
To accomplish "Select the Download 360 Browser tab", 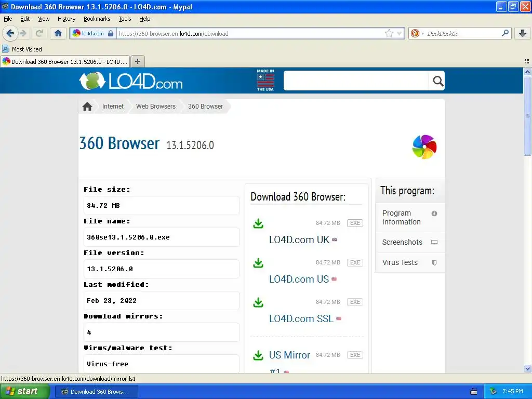I will [x=65, y=61].
